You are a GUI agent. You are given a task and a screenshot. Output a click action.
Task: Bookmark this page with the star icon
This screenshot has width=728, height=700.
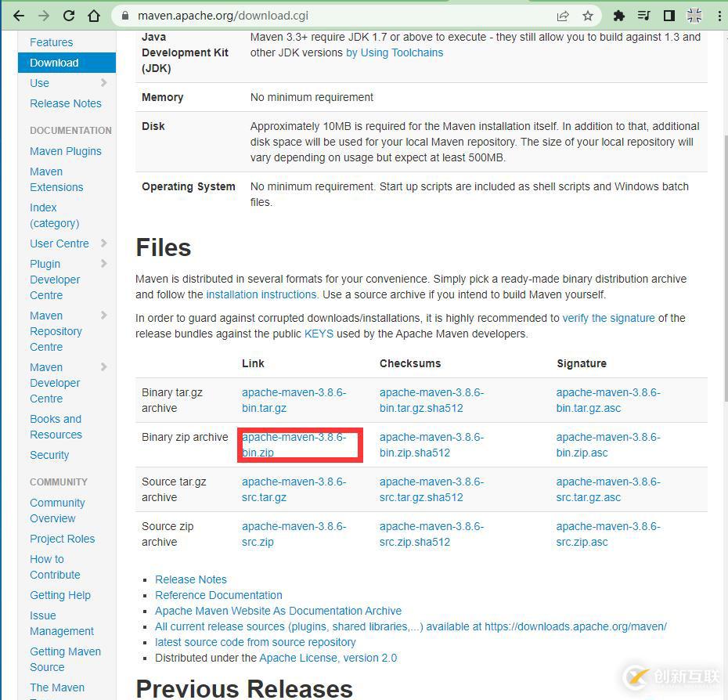(x=588, y=16)
